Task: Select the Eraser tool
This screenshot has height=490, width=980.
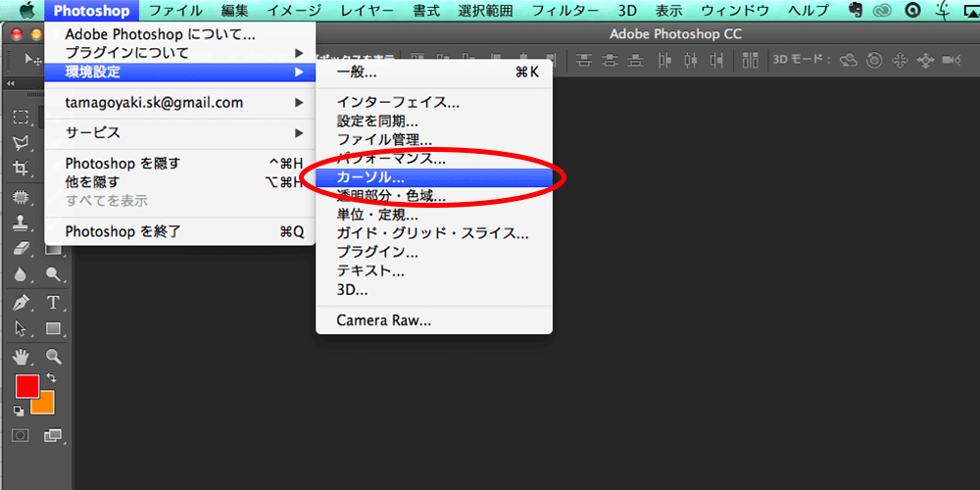Action: pos(22,248)
